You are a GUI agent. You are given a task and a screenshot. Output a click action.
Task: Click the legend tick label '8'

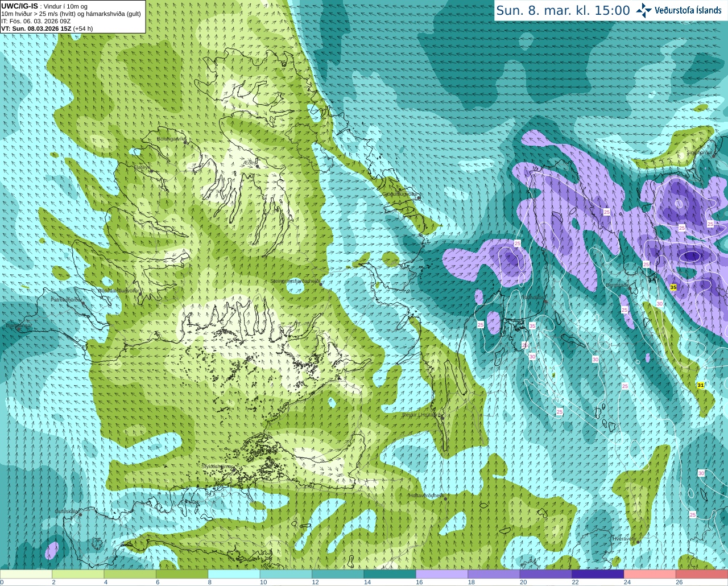click(209, 583)
